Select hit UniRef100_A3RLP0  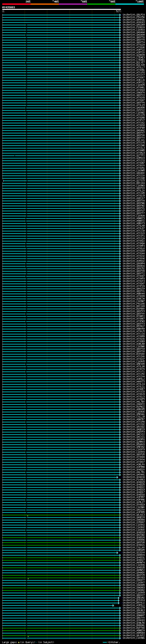coord(133,464)
